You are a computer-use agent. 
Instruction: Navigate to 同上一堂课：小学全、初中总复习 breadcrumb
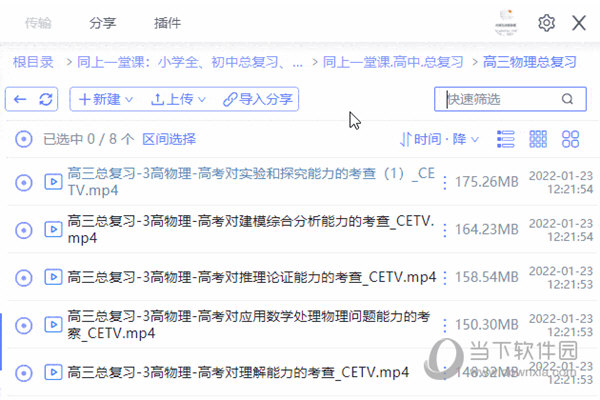tap(190, 62)
